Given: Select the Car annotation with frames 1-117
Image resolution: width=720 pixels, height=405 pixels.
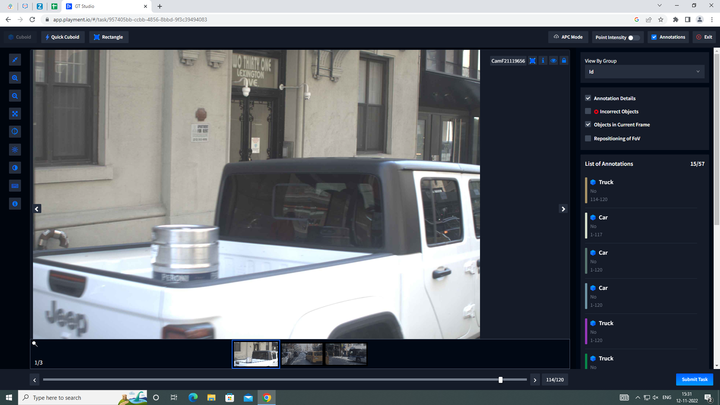Looking at the screenshot, I should pos(641,226).
